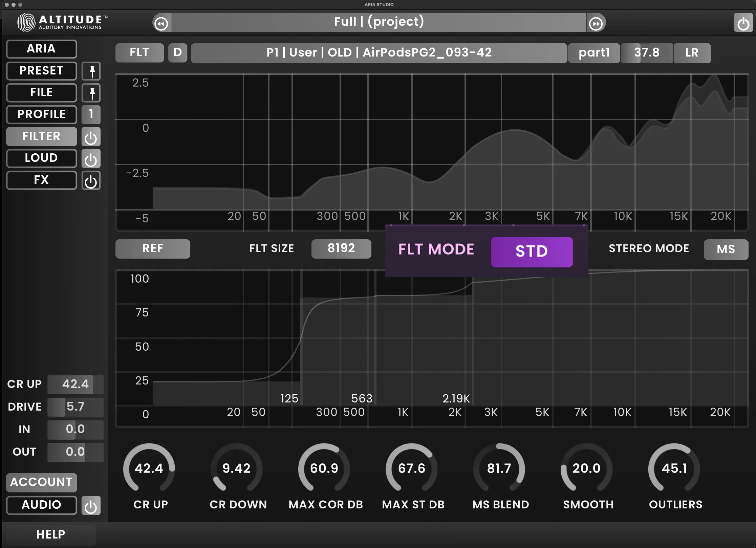This screenshot has width=756, height=548.
Task: Click the power icon in top right corner
Action: coord(743,22)
